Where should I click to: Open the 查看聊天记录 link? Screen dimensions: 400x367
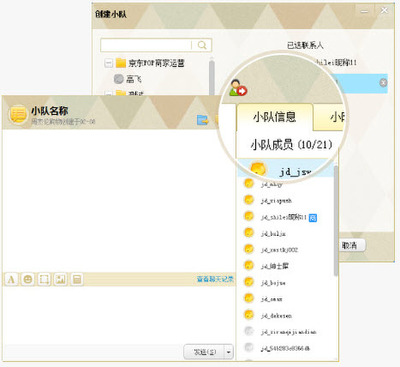pos(215,279)
